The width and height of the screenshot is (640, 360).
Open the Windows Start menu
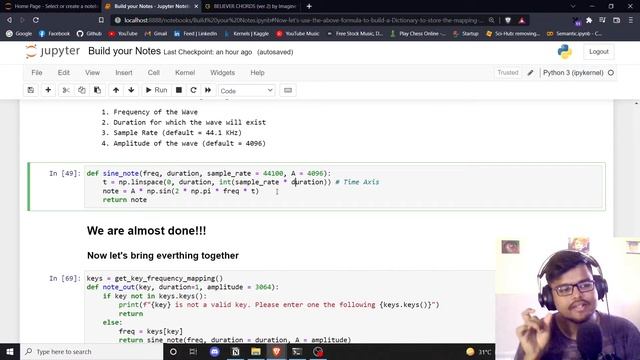(x=10, y=351)
